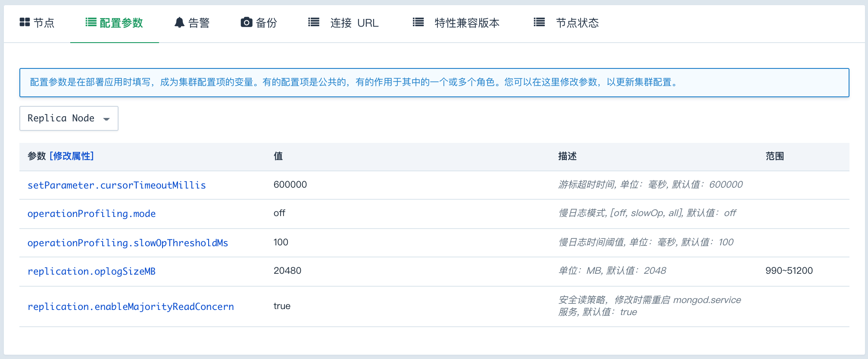This screenshot has height=359, width=868.
Task: Click the value true for enableMajorityReadConcern
Action: pos(282,306)
